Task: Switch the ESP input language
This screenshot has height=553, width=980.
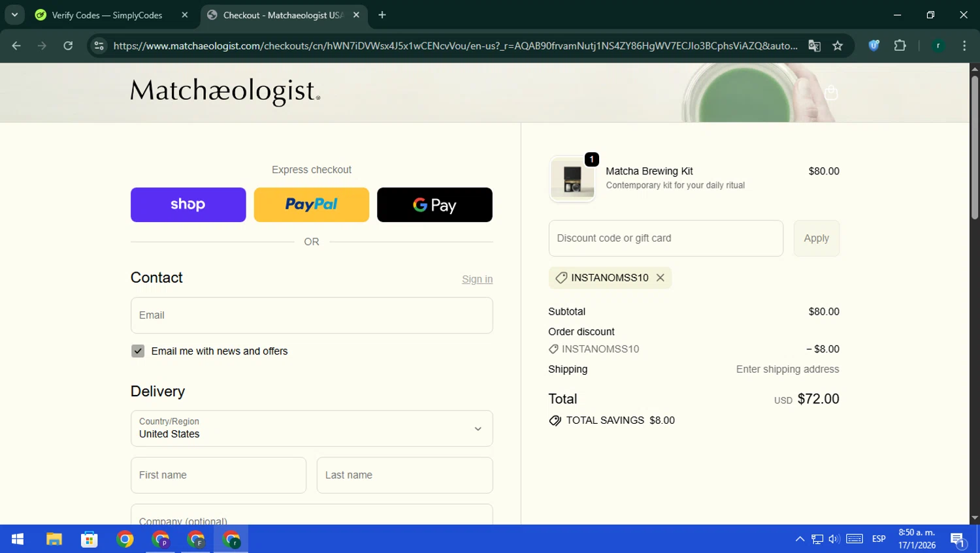Action: pos(879,539)
